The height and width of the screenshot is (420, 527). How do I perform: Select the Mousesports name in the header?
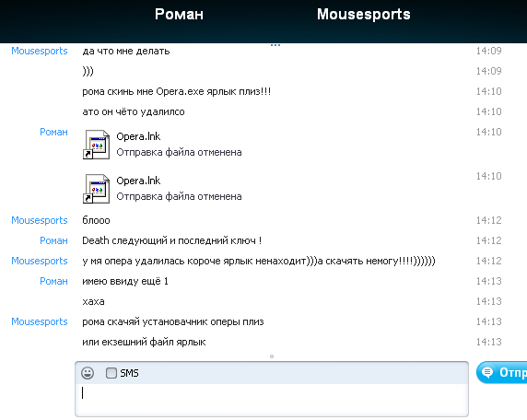[364, 14]
